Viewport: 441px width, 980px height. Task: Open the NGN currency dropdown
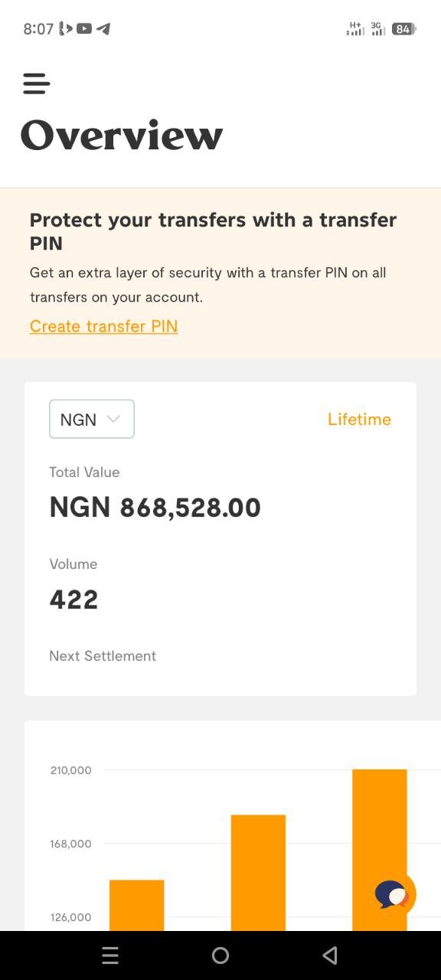pyautogui.click(x=91, y=419)
